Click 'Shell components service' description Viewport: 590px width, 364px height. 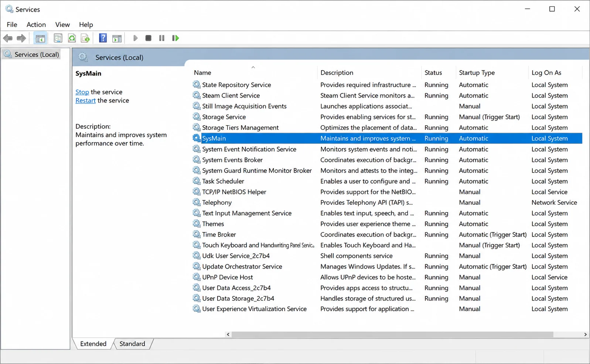pos(357,256)
